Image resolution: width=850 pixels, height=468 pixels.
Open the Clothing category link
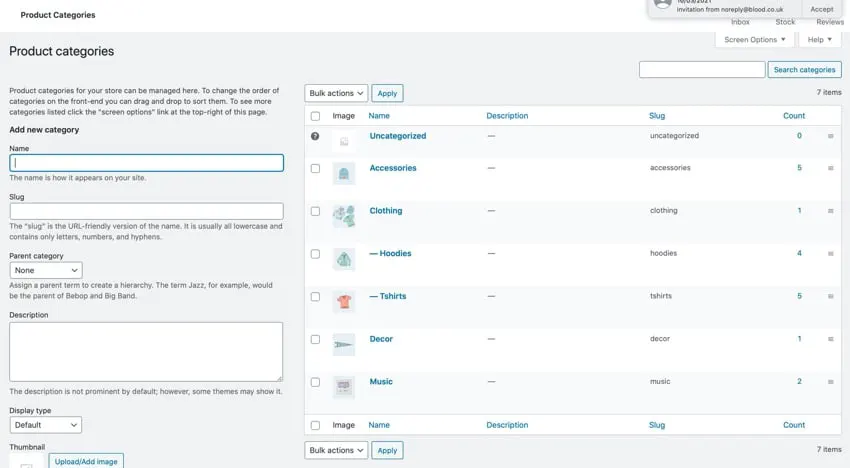tap(386, 211)
